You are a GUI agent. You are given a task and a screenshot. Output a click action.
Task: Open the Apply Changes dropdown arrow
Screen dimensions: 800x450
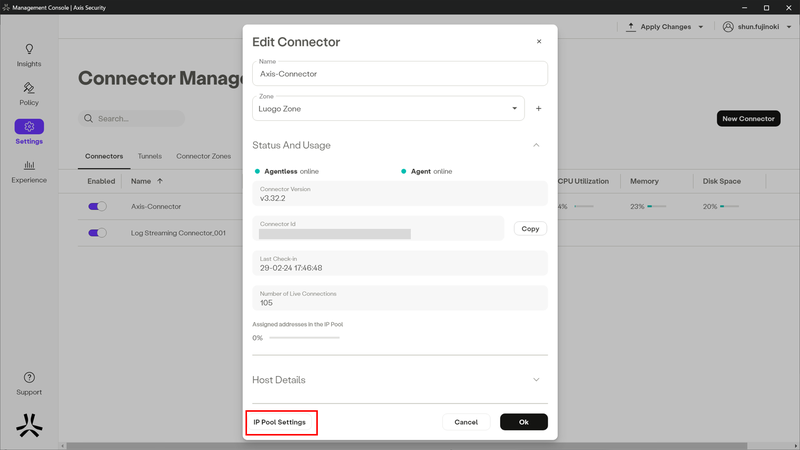(x=701, y=27)
